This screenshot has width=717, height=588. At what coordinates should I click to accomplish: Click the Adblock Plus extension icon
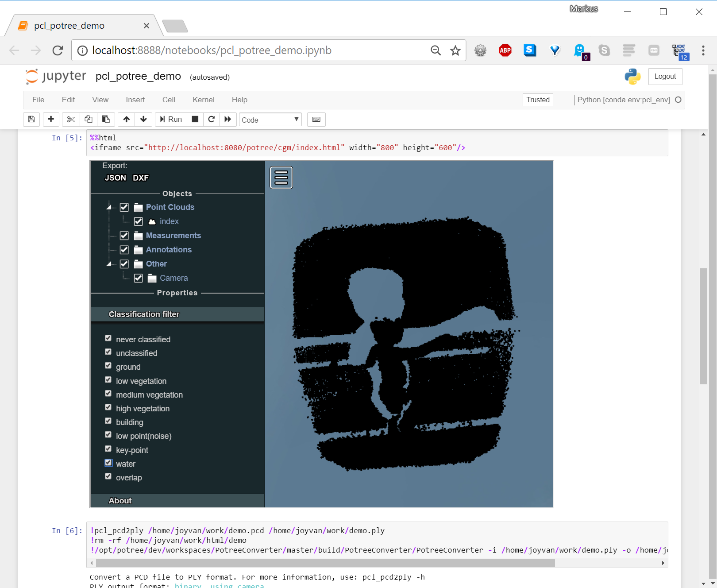tap(505, 50)
